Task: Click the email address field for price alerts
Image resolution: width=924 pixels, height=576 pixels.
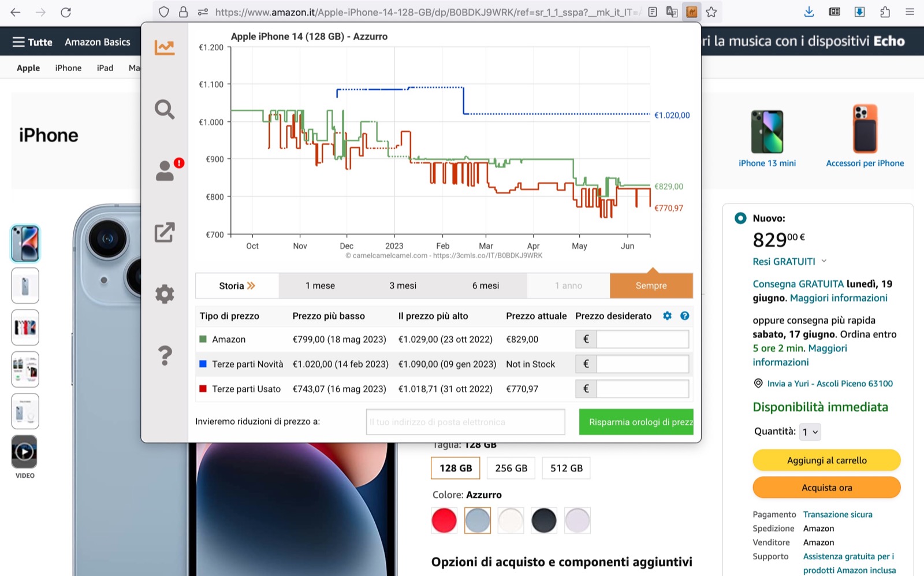Action: click(465, 422)
